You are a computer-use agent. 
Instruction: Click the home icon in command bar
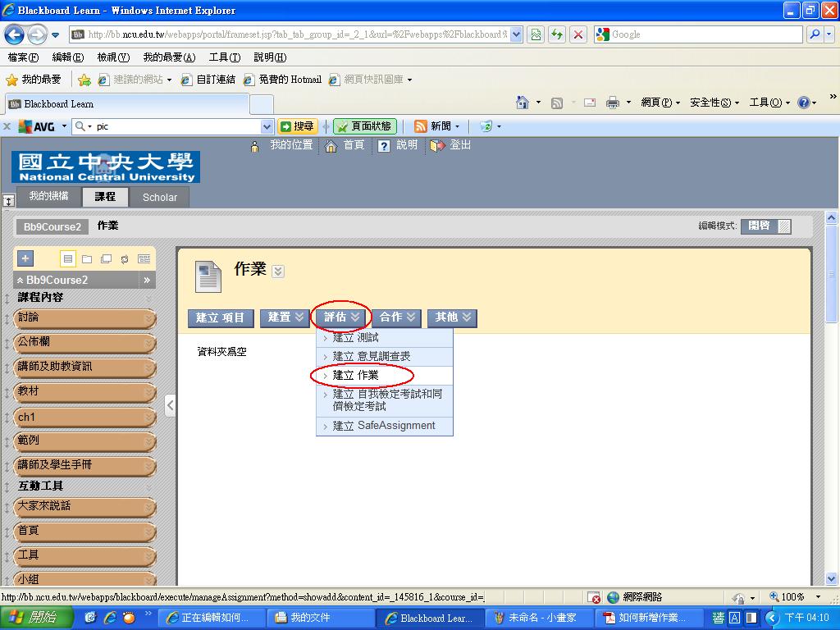pos(523,103)
